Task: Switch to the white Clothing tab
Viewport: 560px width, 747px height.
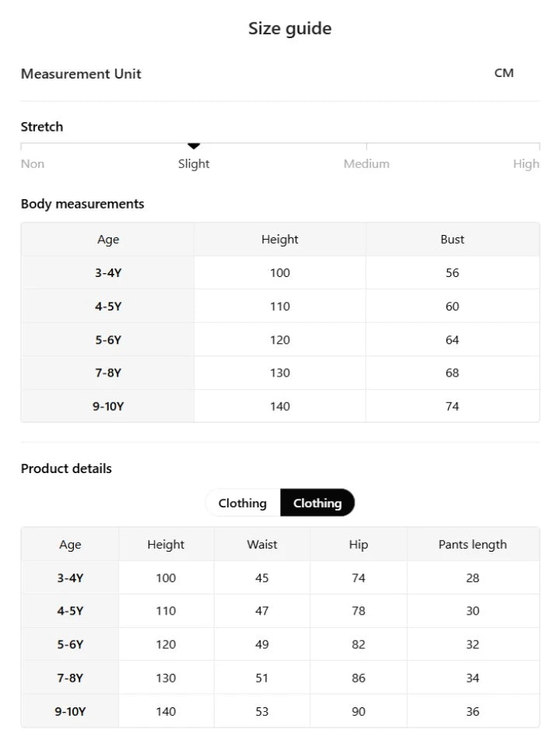Action: [243, 503]
